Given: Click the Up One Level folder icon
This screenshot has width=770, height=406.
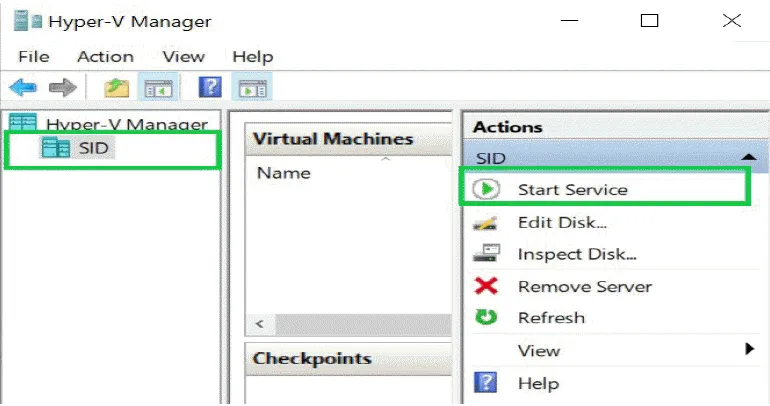Looking at the screenshot, I should click(116, 87).
